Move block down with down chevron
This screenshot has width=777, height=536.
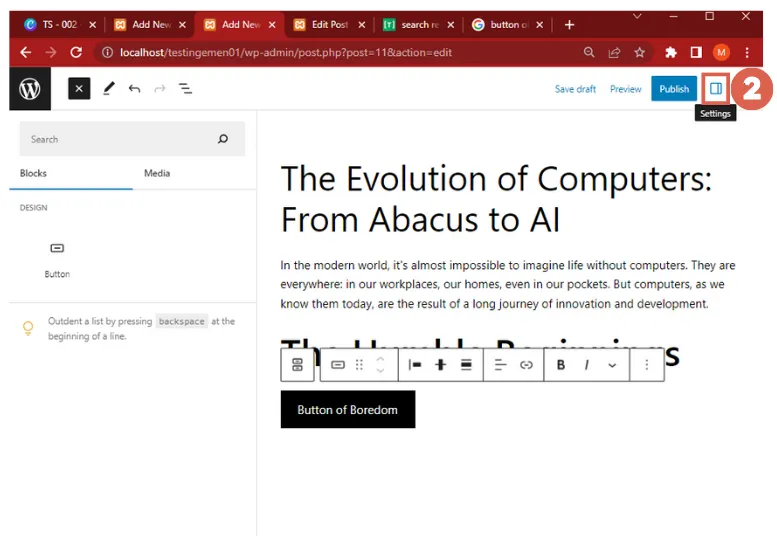380,371
